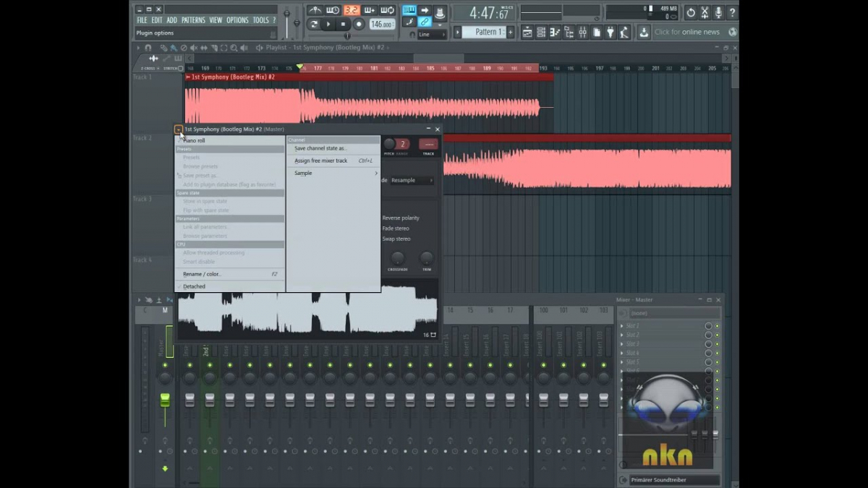This screenshot has width=868, height=488.
Task: Toggle the Slot 1 effect enable LED
Action: 717,326
